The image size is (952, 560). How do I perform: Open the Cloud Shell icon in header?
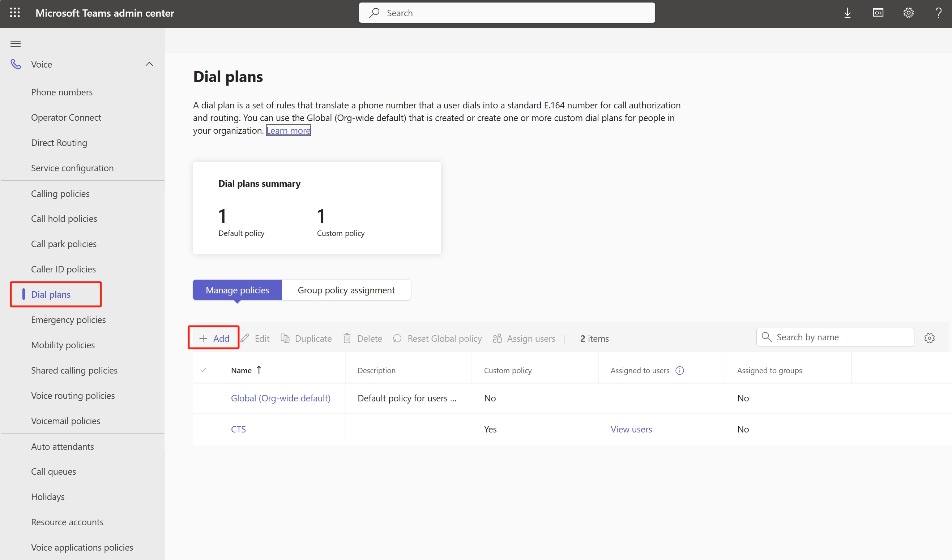878,13
